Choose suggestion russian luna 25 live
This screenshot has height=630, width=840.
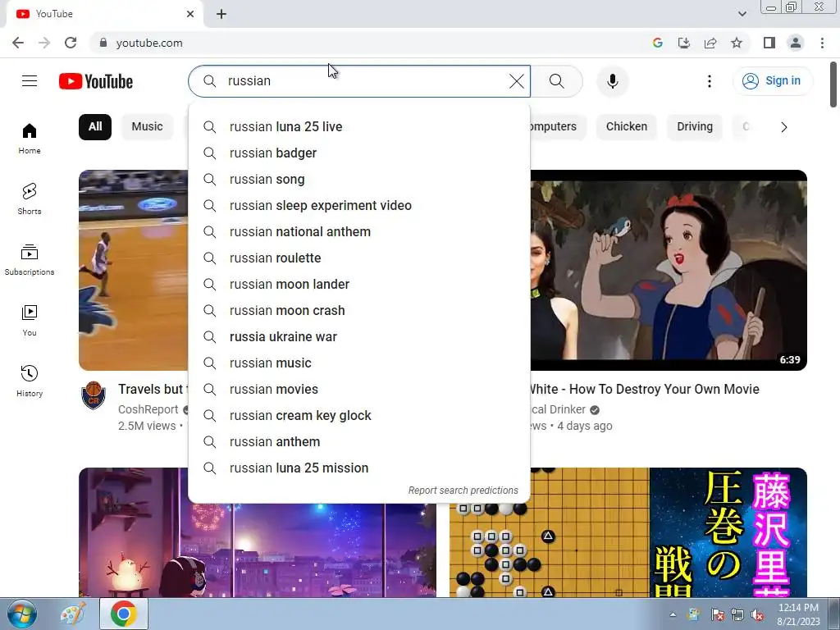click(x=359, y=127)
